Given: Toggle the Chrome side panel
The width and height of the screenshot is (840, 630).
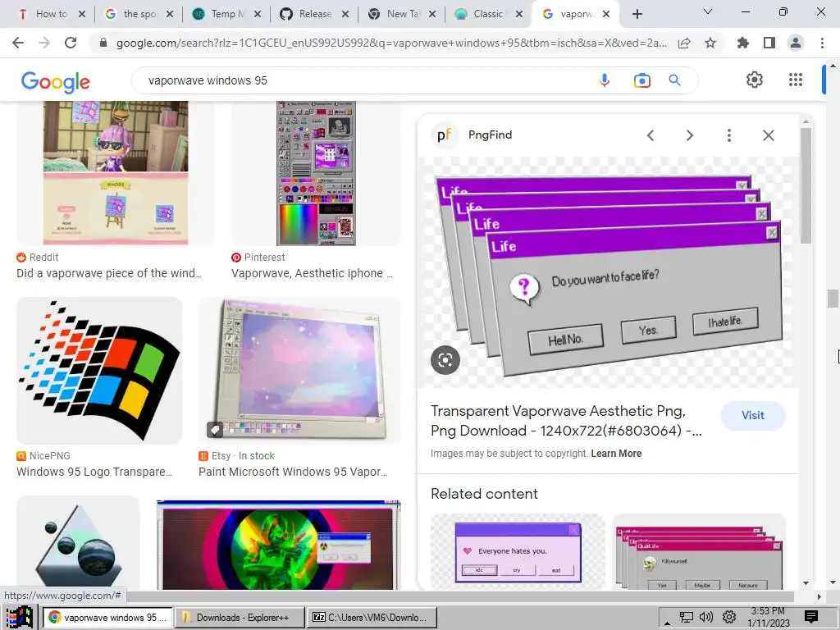Looking at the screenshot, I should (769, 43).
